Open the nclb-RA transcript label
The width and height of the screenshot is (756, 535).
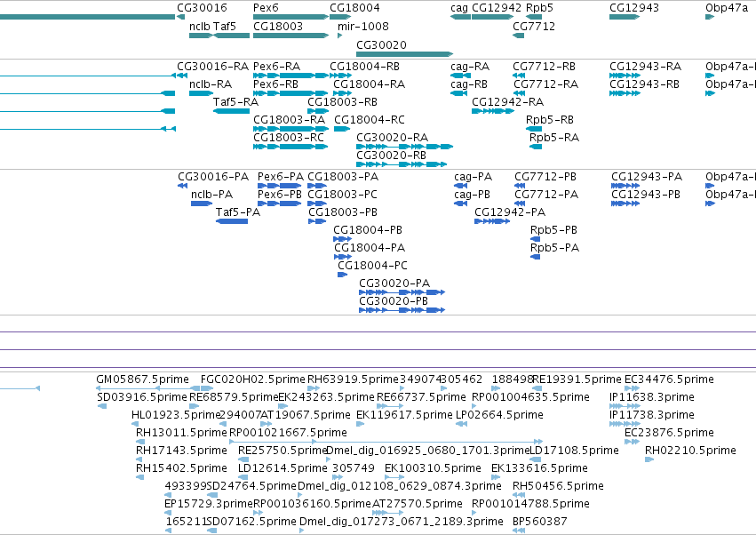point(211,84)
